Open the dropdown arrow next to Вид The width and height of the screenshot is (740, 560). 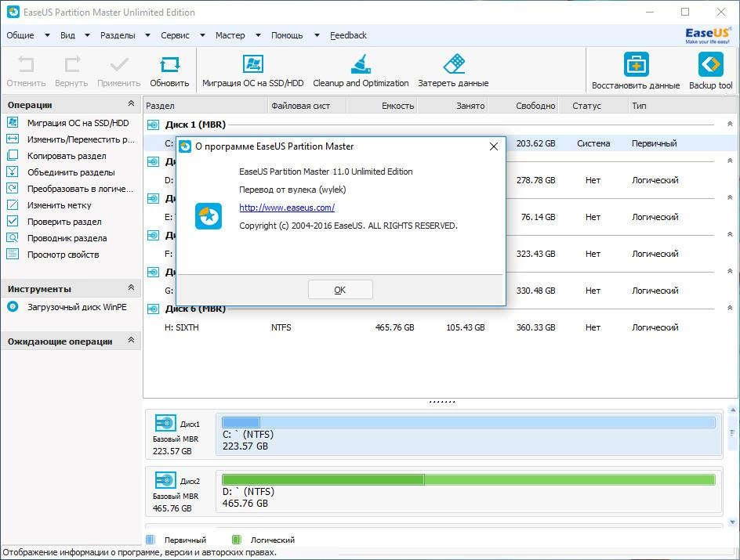87,35
